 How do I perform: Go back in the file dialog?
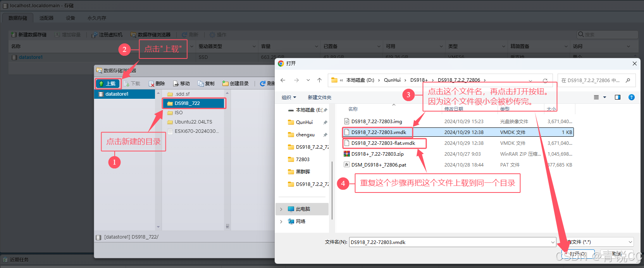point(283,80)
